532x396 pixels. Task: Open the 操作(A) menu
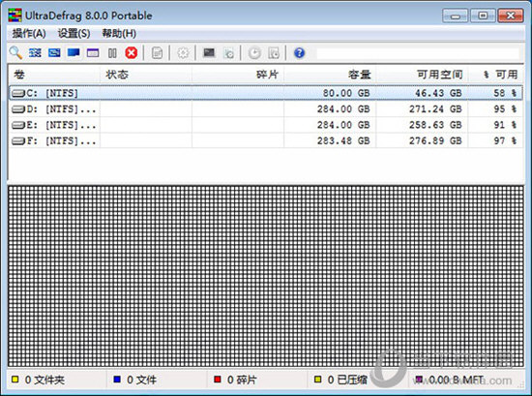coord(29,33)
